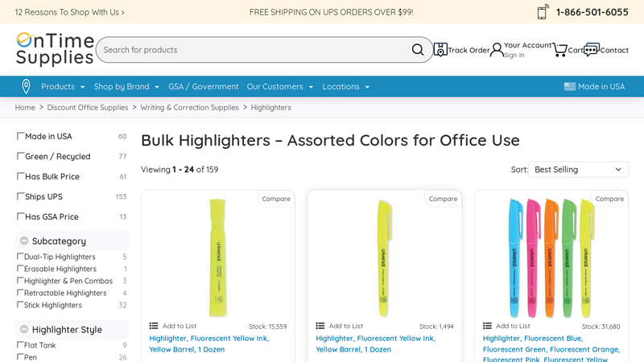Enable the Has Bulk Price filter
The width and height of the screenshot is (644, 362).
[x=20, y=176]
